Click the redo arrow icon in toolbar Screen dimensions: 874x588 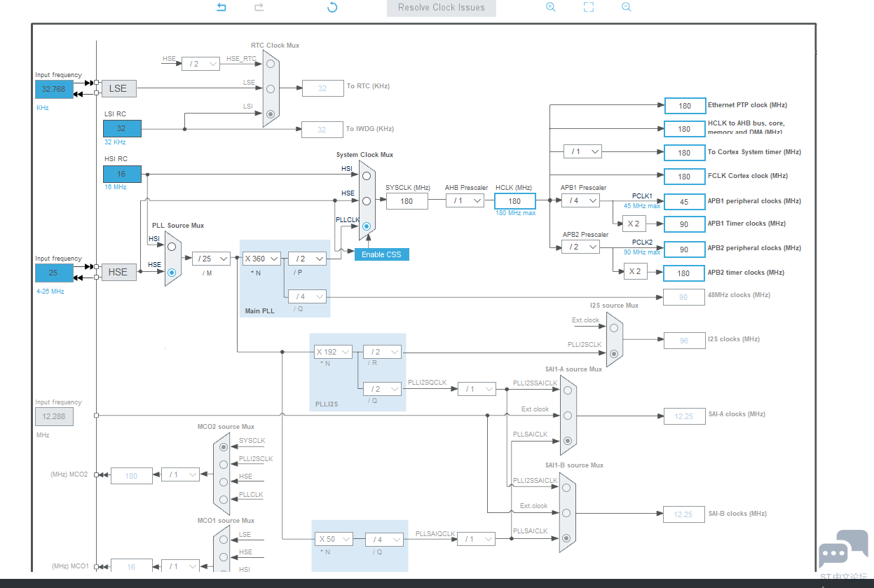click(259, 7)
